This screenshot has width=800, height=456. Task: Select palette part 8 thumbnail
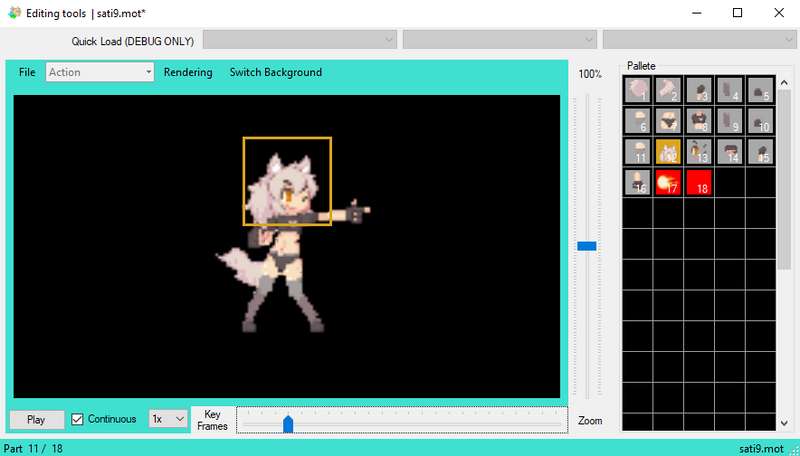[x=698, y=121]
